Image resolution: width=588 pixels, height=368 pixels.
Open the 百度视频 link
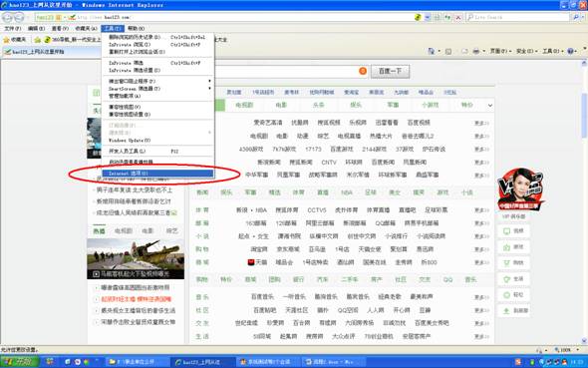(x=419, y=123)
